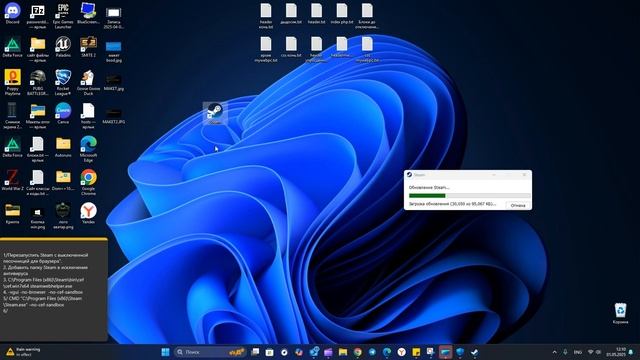Switch to Steam in the taskbar
Viewport: 640px width, 360px height.
[x=475, y=352]
